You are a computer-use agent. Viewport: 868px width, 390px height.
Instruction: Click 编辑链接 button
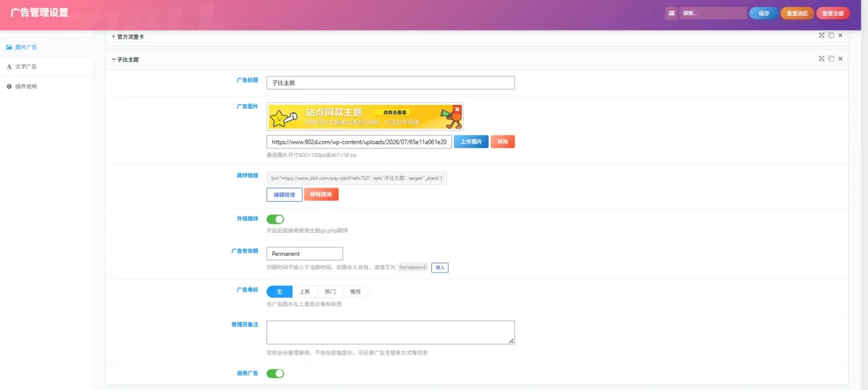[x=284, y=194]
